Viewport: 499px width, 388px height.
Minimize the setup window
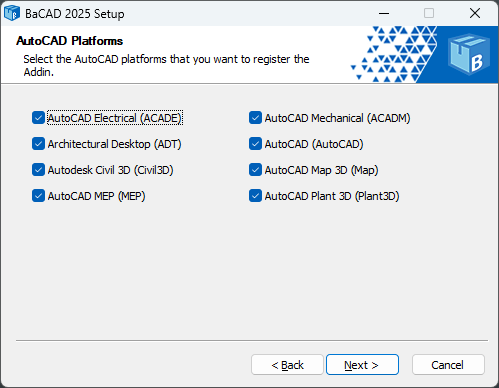384,13
